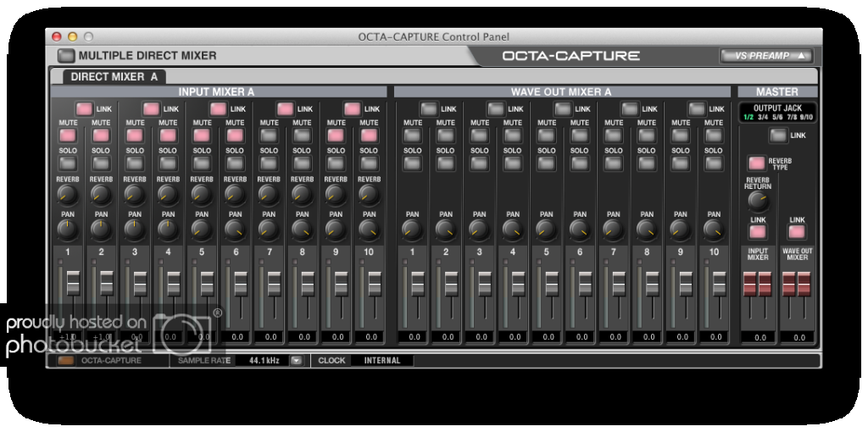
Task: Unmute input mixer channel 1
Action: (68, 136)
